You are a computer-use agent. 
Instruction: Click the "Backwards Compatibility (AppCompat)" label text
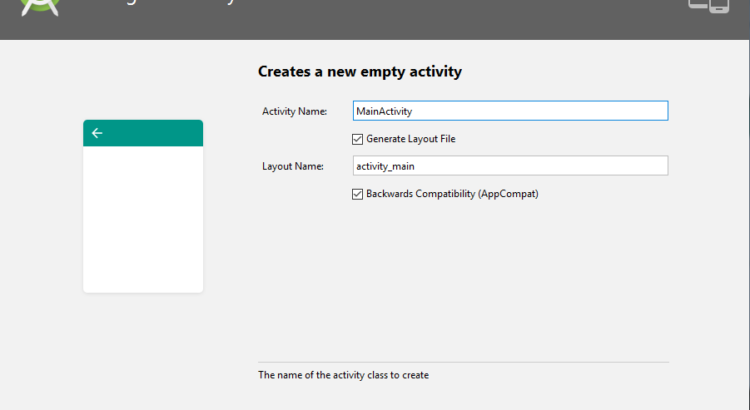[x=452, y=194]
